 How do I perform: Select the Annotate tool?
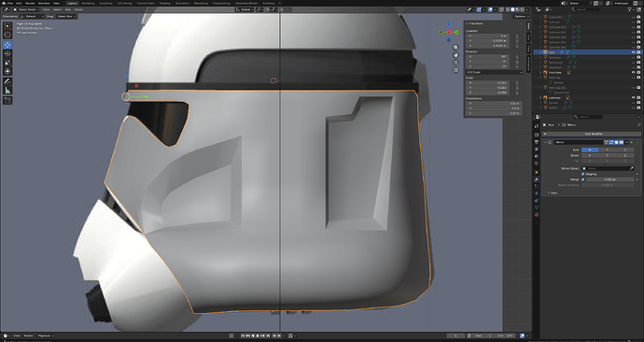point(7,81)
